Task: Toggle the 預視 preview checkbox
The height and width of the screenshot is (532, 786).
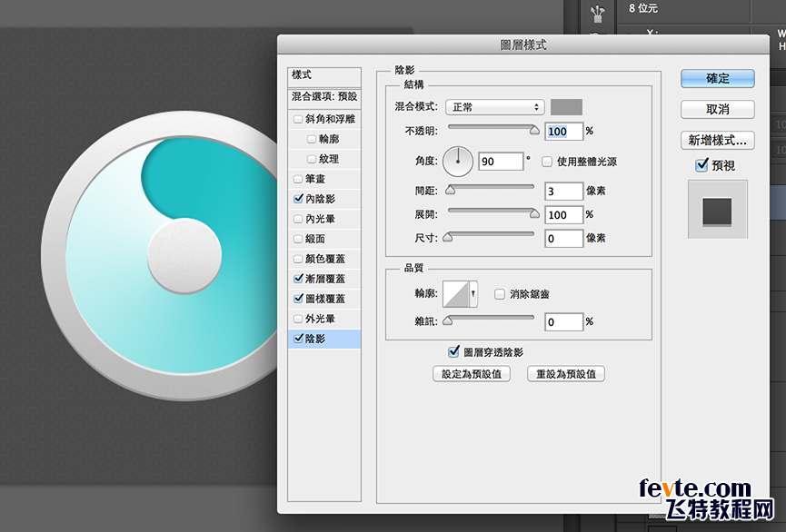Action: (x=701, y=165)
